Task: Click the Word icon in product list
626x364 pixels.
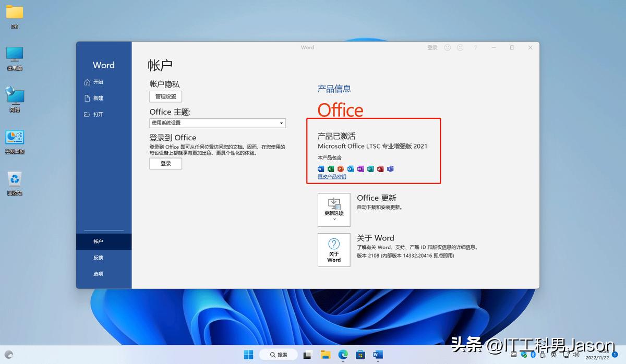Action: [321, 169]
